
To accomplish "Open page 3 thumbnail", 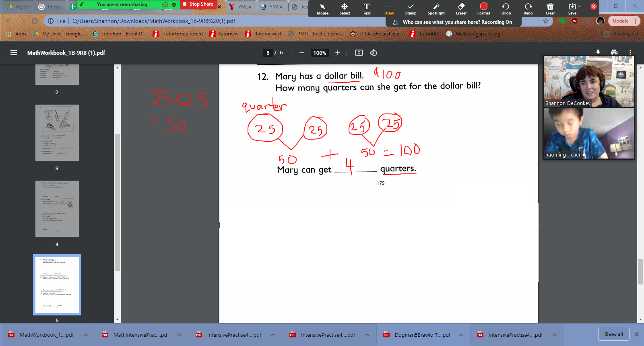I will (x=57, y=133).
